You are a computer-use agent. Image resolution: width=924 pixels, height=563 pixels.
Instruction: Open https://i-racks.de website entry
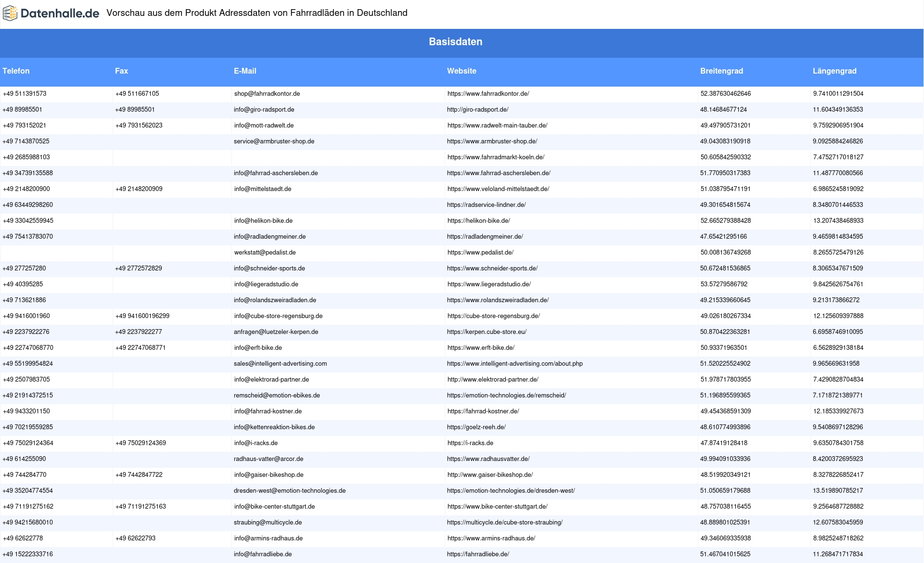pyautogui.click(x=471, y=443)
